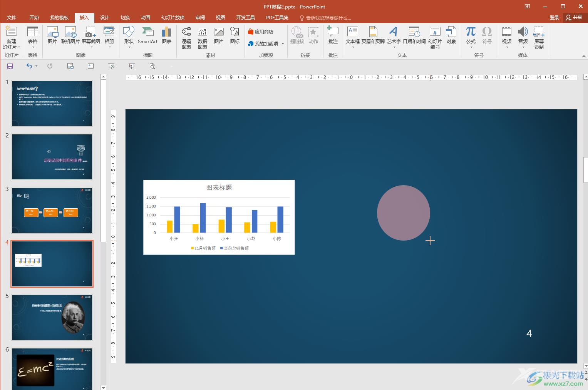The height and width of the screenshot is (390, 588).
Task: Insert a 文本框 text box
Action: click(353, 32)
